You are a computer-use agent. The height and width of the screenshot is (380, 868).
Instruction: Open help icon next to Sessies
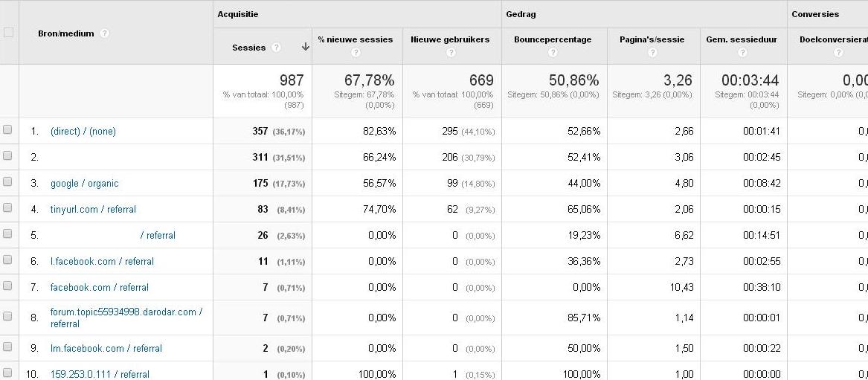click(276, 48)
